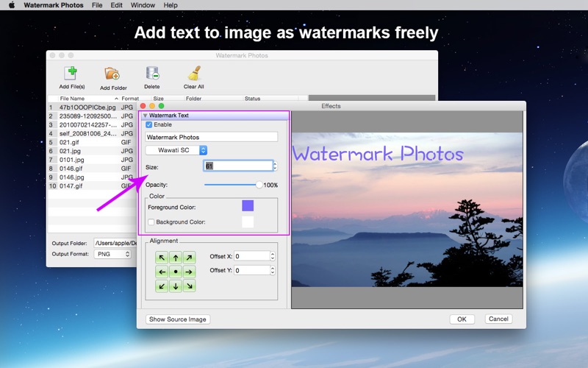The width and height of the screenshot is (588, 368).
Task: Collapse the Watermark Text section triangle
Action: coord(145,116)
